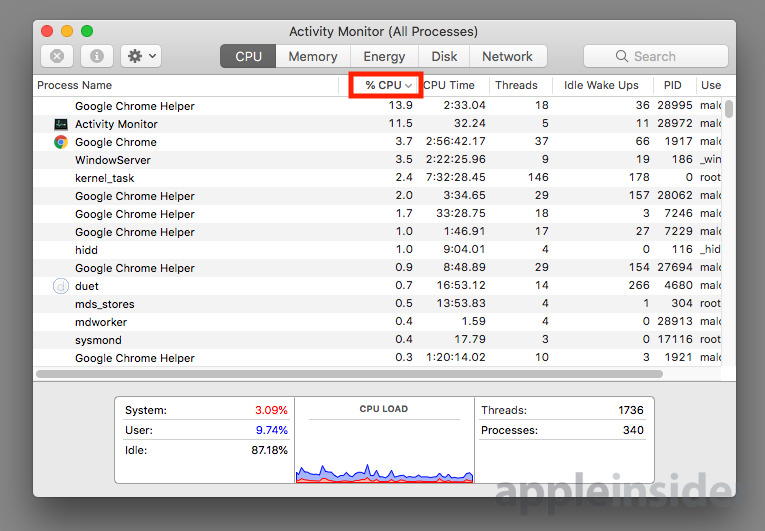Click the User 9.74% value
This screenshot has width=765, height=531.
(272, 430)
